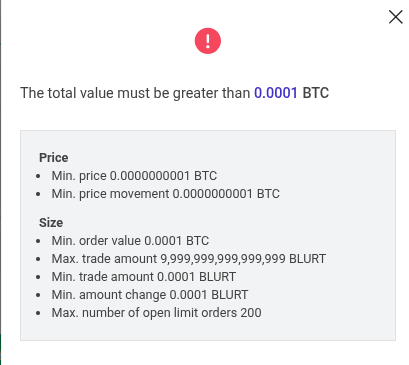
Task: Select the Min. order value line
Action: pyautogui.click(x=130, y=241)
